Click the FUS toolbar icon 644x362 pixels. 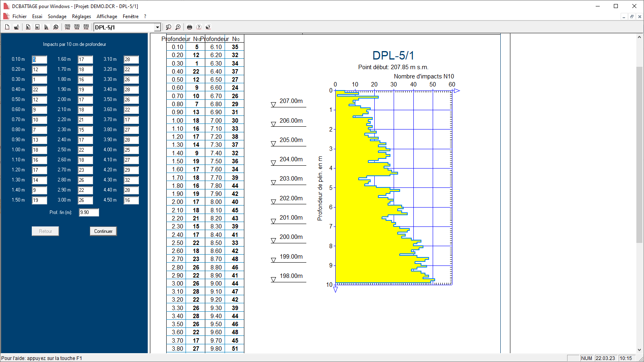click(x=86, y=27)
